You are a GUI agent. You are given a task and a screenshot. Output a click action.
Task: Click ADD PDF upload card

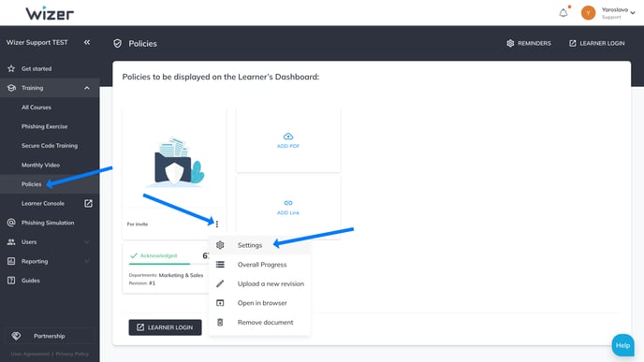pyautogui.click(x=288, y=140)
